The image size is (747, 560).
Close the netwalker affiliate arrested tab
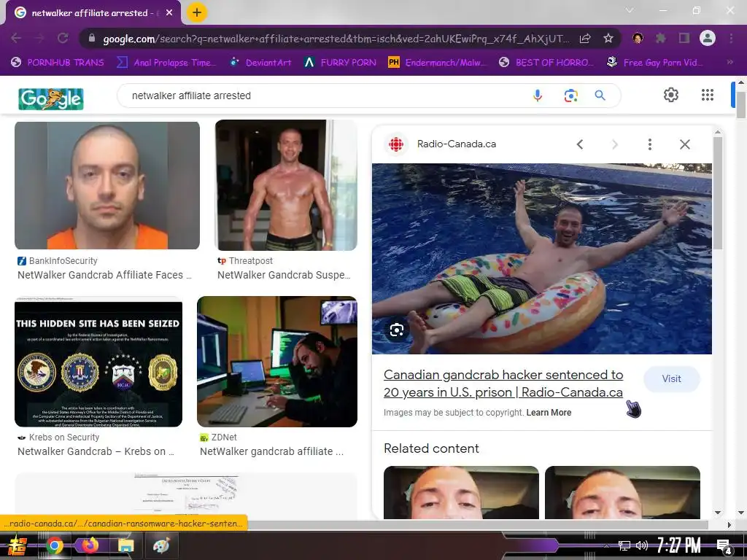pos(169,13)
